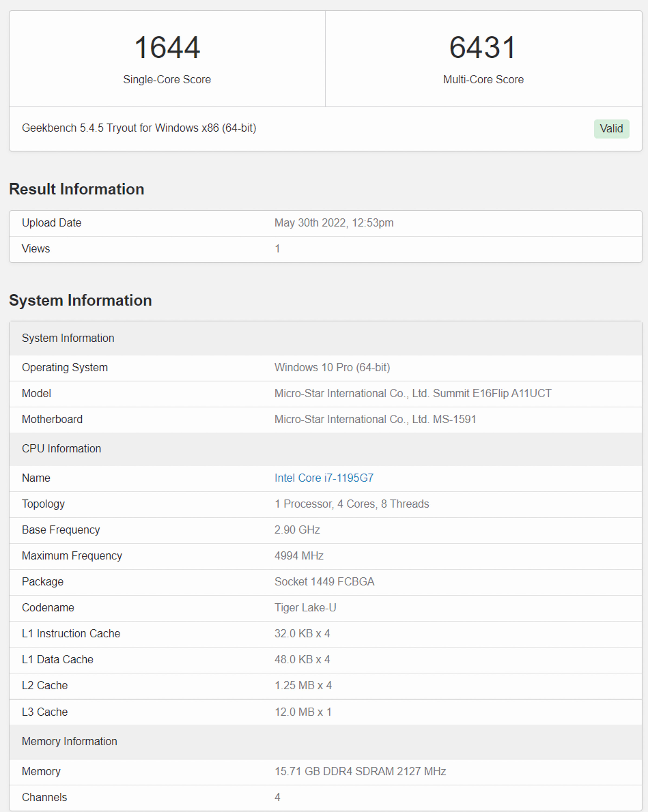Image resolution: width=648 pixels, height=812 pixels.
Task: Click the Multi-Core Score label
Action: click(x=483, y=80)
